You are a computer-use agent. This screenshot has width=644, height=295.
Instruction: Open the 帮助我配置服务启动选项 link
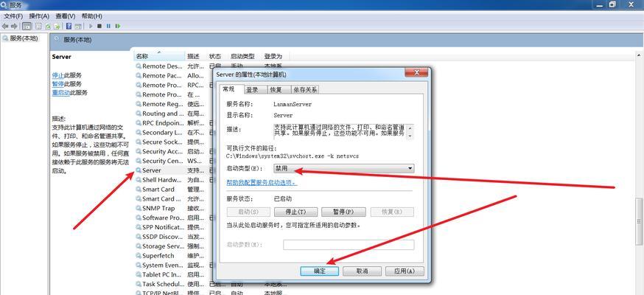(262, 182)
